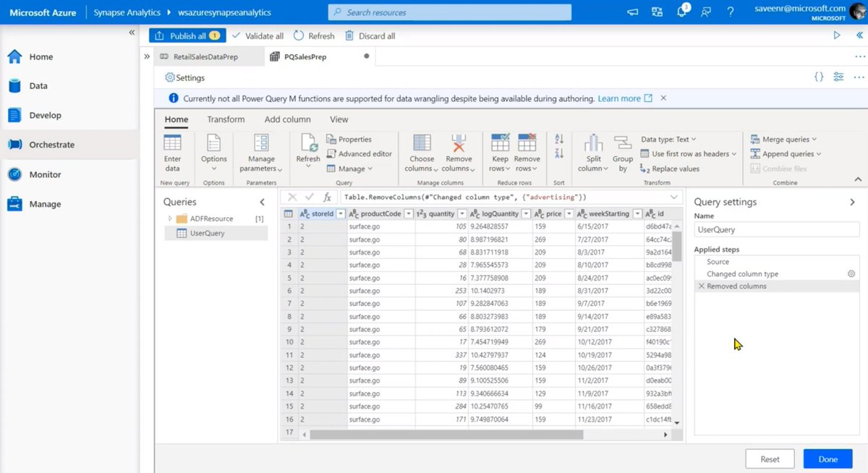
Task: Click the Done button
Action: (x=828, y=459)
